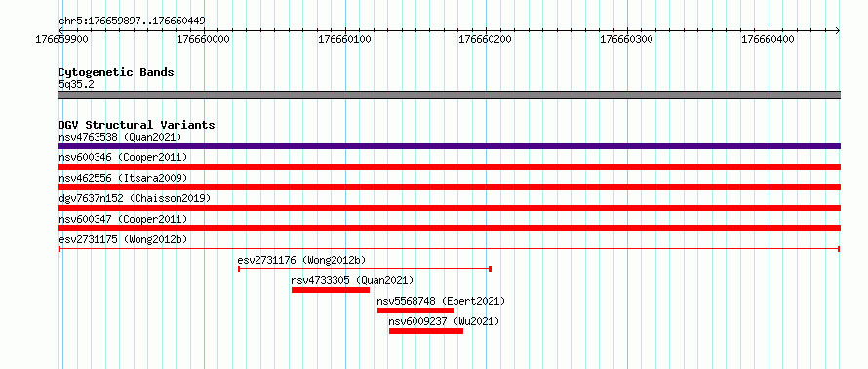Click ruler position 176660300
Viewport: 868px width, 369px height.
click(627, 39)
